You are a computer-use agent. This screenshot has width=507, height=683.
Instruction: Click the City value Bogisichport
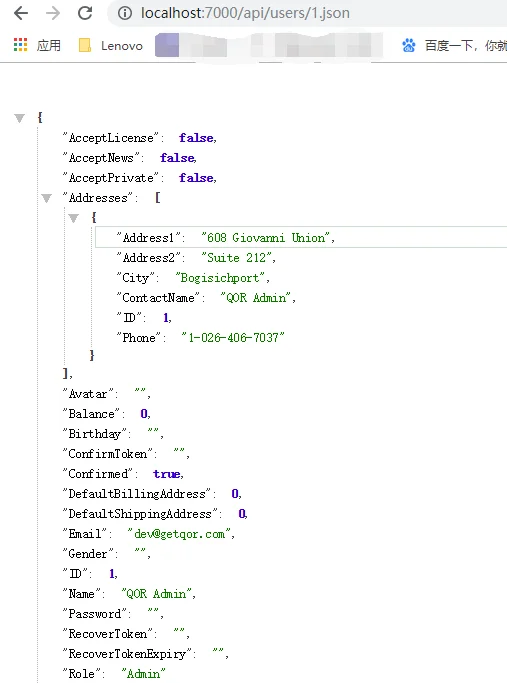point(220,278)
